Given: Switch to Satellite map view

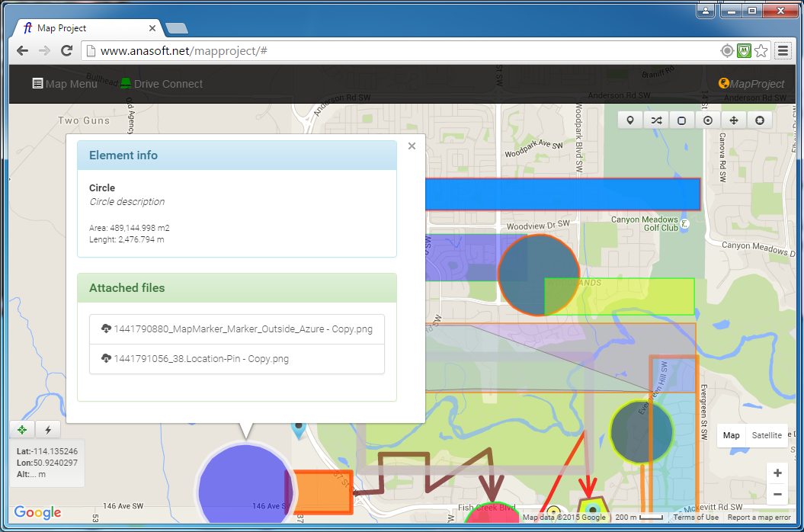Looking at the screenshot, I should [x=767, y=435].
